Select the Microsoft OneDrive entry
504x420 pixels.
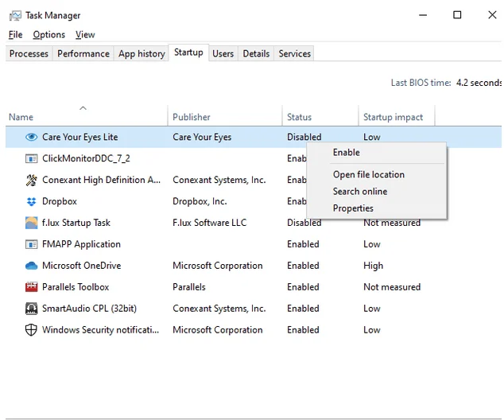[x=82, y=266]
